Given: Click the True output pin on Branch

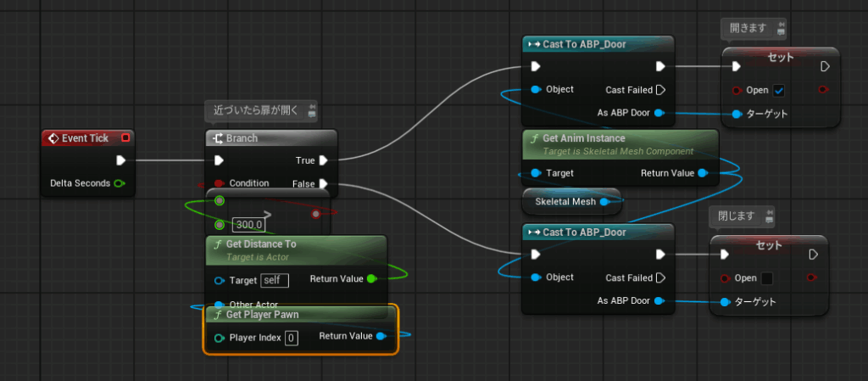Looking at the screenshot, I should [324, 160].
